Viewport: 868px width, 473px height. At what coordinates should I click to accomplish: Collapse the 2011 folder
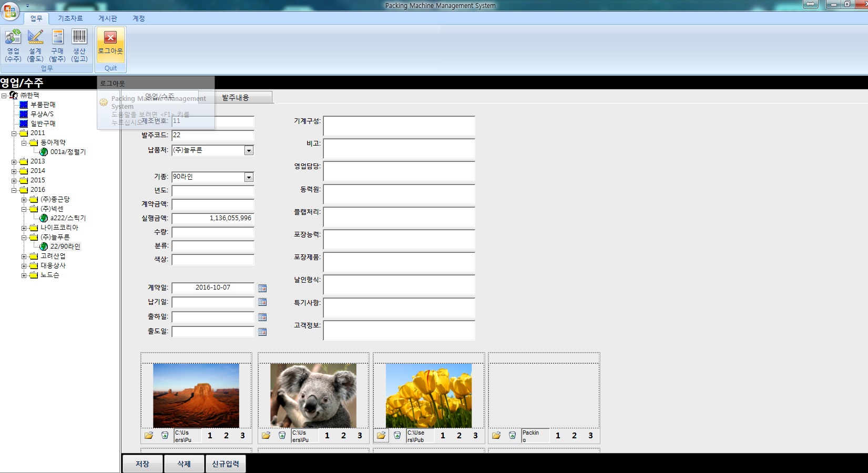coord(14,133)
